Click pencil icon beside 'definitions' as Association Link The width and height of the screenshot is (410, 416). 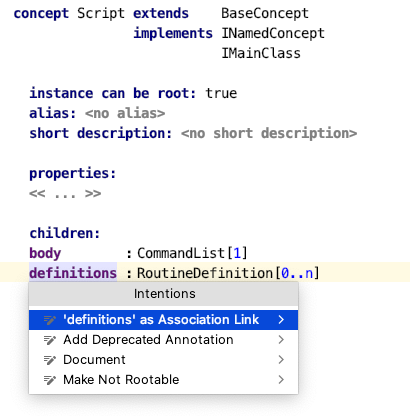(50, 320)
